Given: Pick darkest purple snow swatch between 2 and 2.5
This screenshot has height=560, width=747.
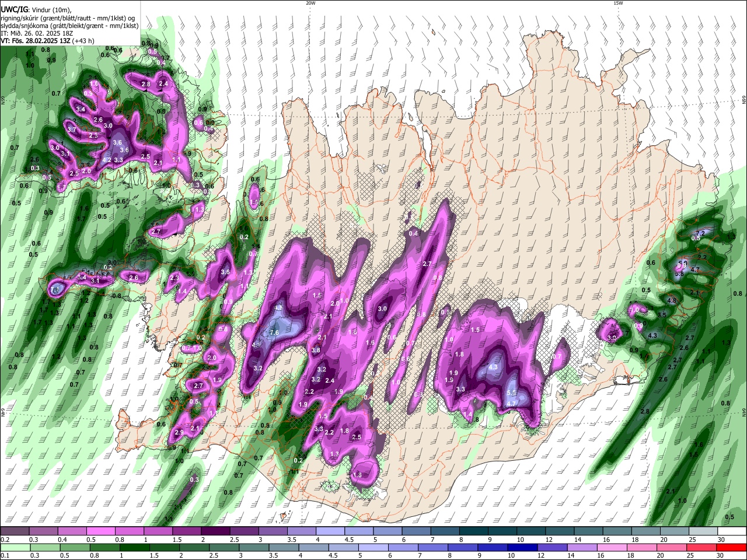Looking at the screenshot, I should (x=215, y=531).
